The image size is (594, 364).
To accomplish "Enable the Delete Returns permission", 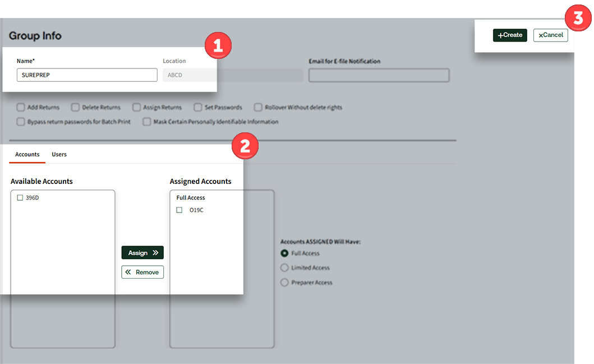I will point(75,107).
